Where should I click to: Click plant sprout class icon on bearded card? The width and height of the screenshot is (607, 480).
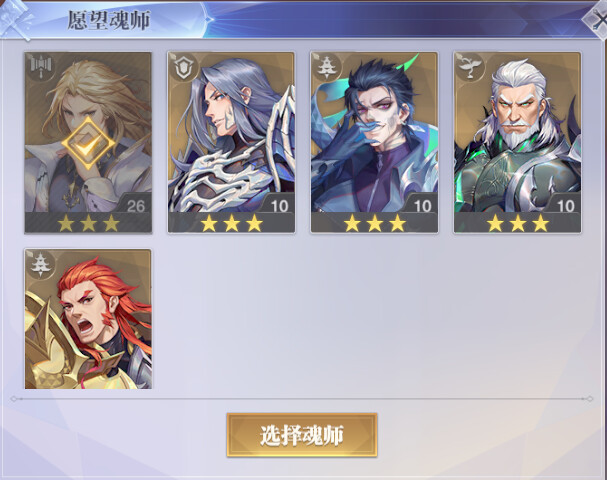click(x=470, y=68)
